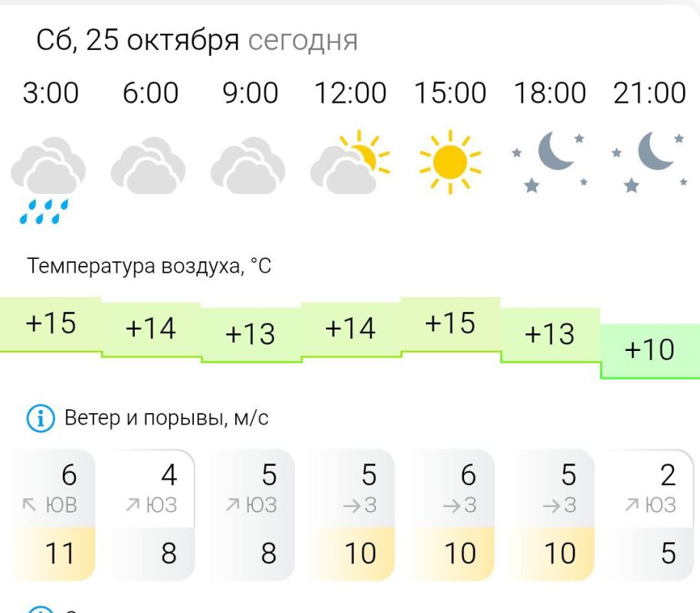Select the moon icon under 21:00
Viewport: 700px width, 613px height.
click(652, 159)
